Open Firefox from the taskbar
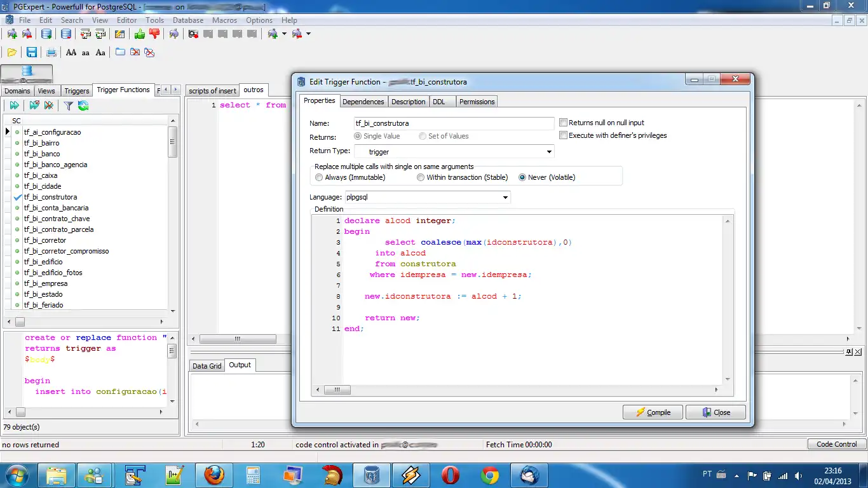 click(x=214, y=475)
